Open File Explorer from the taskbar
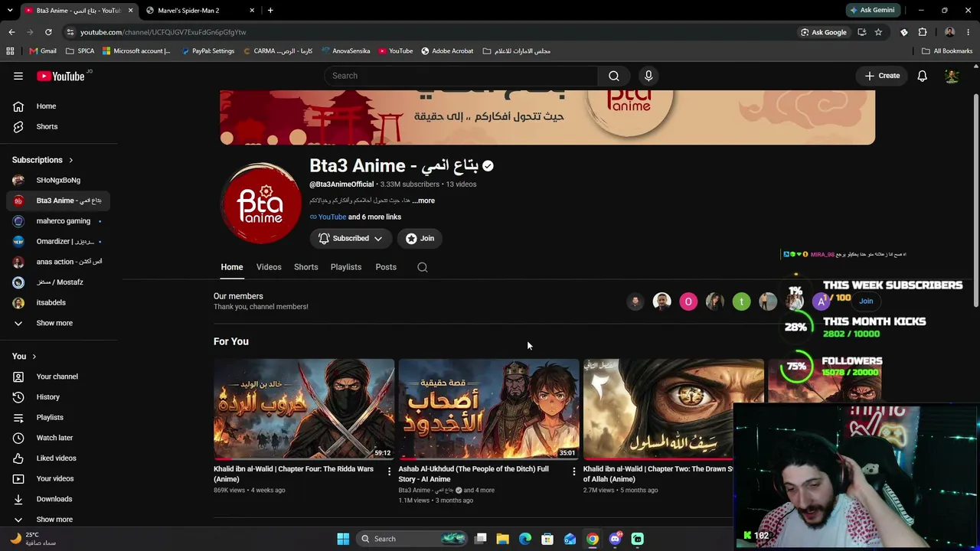Image resolution: width=980 pixels, height=551 pixels. pyautogui.click(x=503, y=539)
